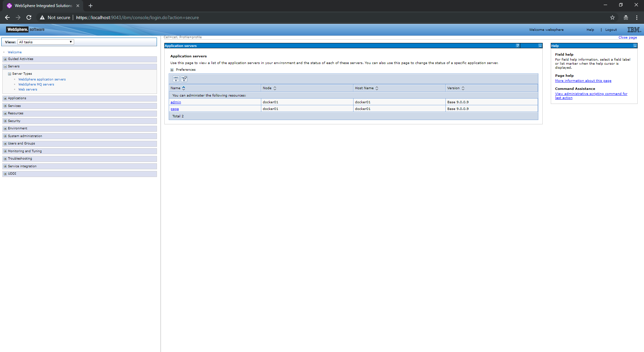Screen dimensions: 644x352
Task: Open Web servers link
Action: [x=28, y=90]
